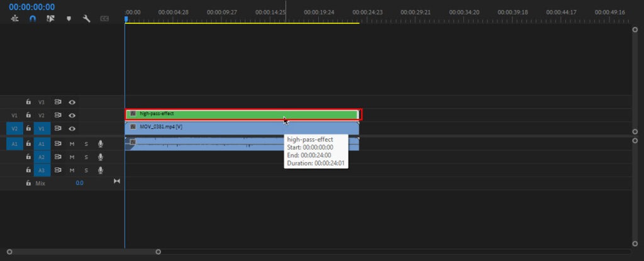
Task: Solo audio track A3
Action: [86, 170]
